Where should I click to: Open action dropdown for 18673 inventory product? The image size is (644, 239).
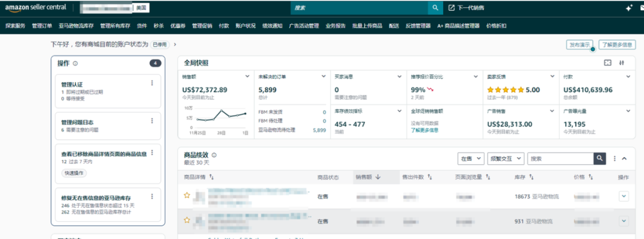[624, 197]
